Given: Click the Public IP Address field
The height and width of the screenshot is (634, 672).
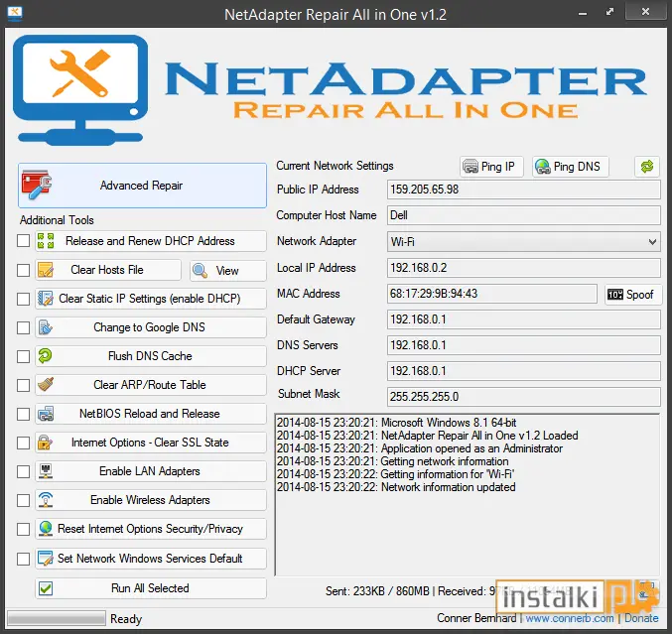Looking at the screenshot, I should pyautogui.click(x=523, y=190).
